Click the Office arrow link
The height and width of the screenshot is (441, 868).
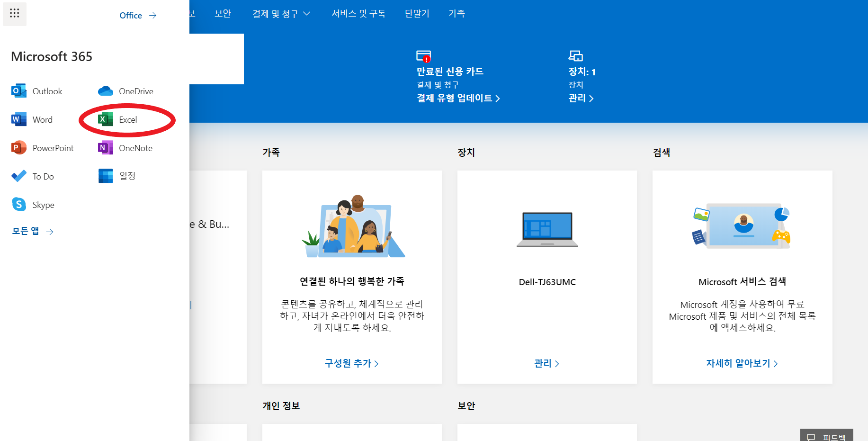pyautogui.click(x=138, y=15)
